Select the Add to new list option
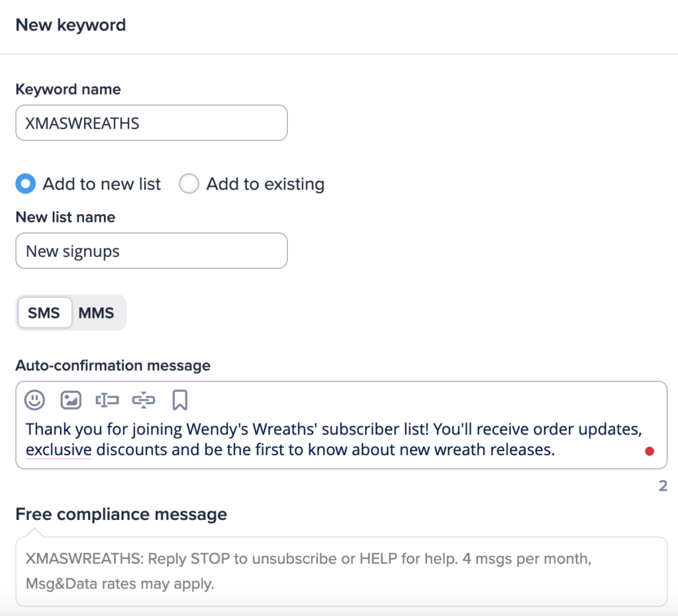The width and height of the screenshot is (678, 616). [24, 183]
